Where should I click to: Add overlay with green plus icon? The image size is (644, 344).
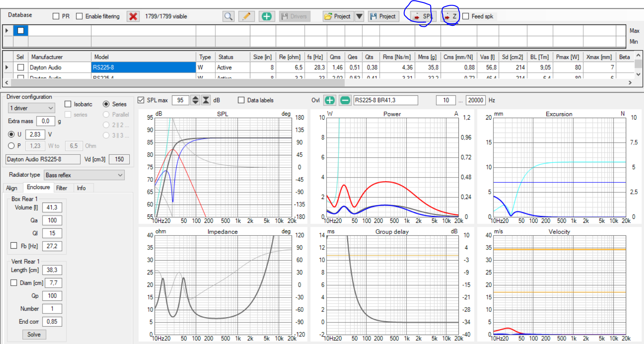[x=330, y=100]
